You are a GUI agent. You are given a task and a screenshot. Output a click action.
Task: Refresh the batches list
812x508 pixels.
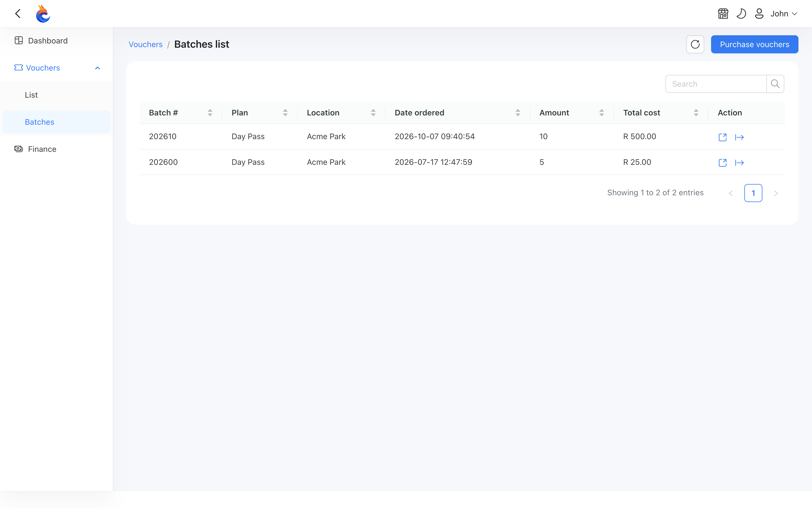click(695, 44)
